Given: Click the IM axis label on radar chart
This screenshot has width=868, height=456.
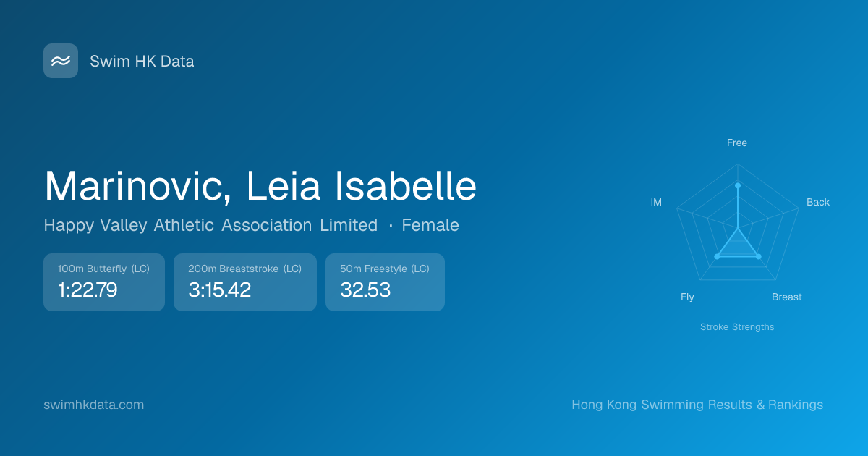Looking at the screenshot, I should coord(656,202).
